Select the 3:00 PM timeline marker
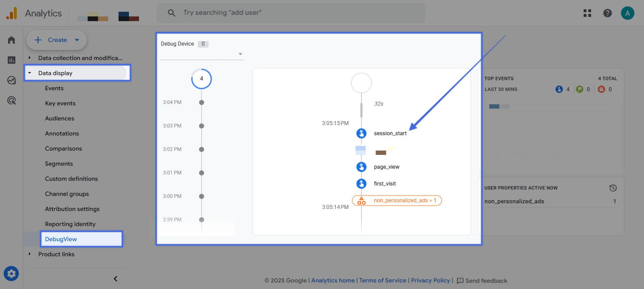 click(x=201, y=196)
